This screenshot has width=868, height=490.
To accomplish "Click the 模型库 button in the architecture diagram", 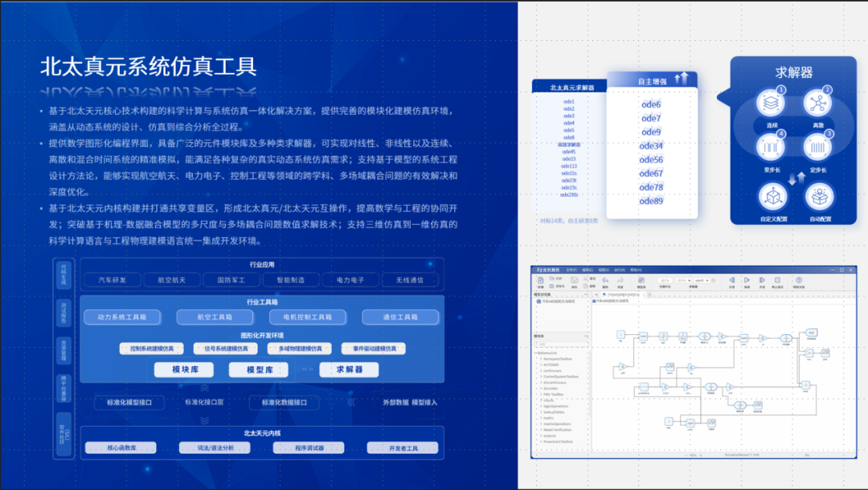I will click(259, 370).
